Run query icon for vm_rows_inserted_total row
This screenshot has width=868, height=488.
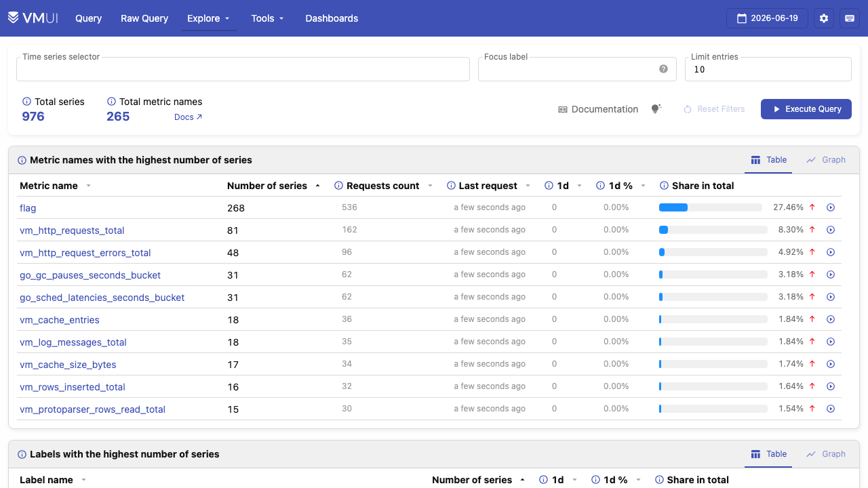[x=831, y=386]
